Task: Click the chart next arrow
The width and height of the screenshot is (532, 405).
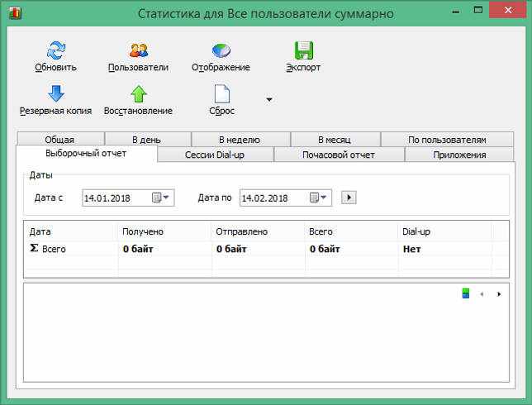Action: [499, 294]
